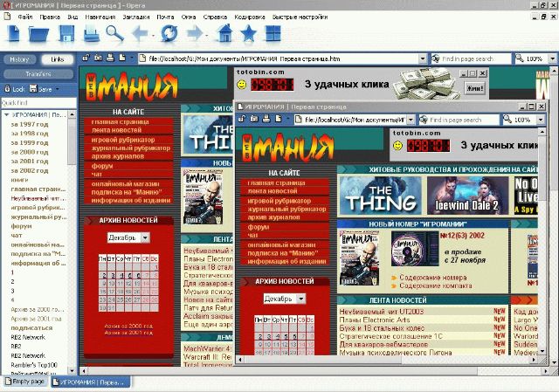Click онлайновый магазин link in front window

(281, 244)
